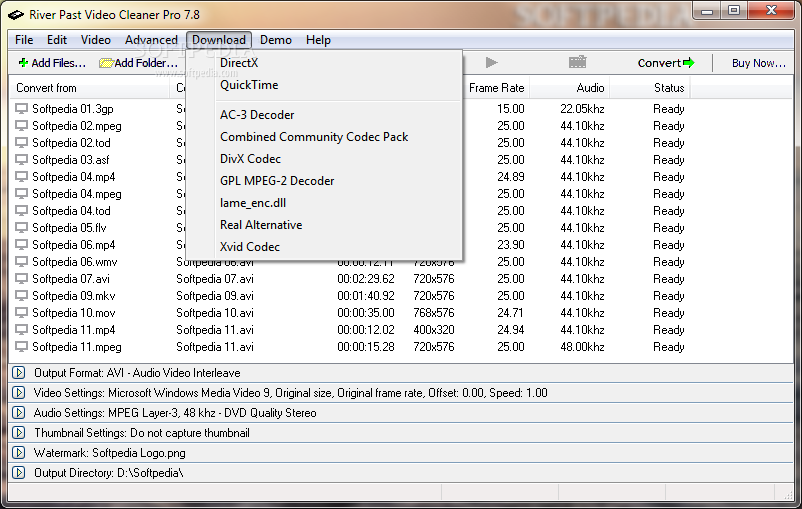Click monitor icon beside Softpedia 02.tod
802x509 pixels.
point(21,143)
